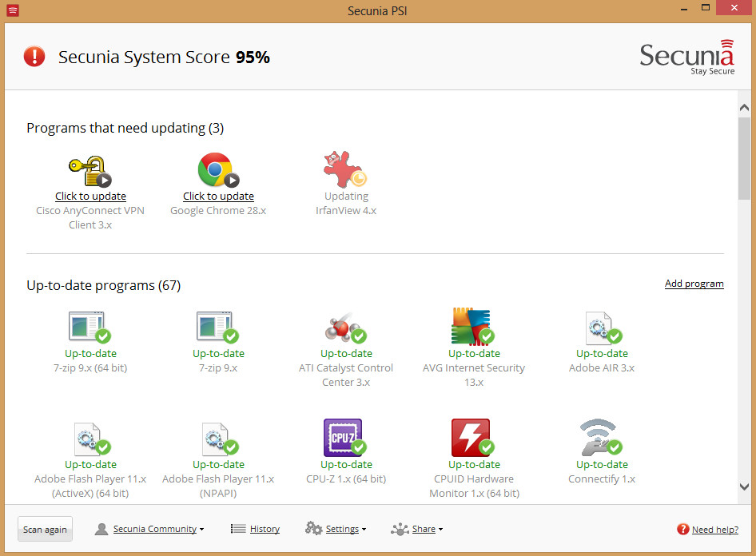756x556 pixels.
Task: Click the scrollbar down arrow
Action: 744,486
